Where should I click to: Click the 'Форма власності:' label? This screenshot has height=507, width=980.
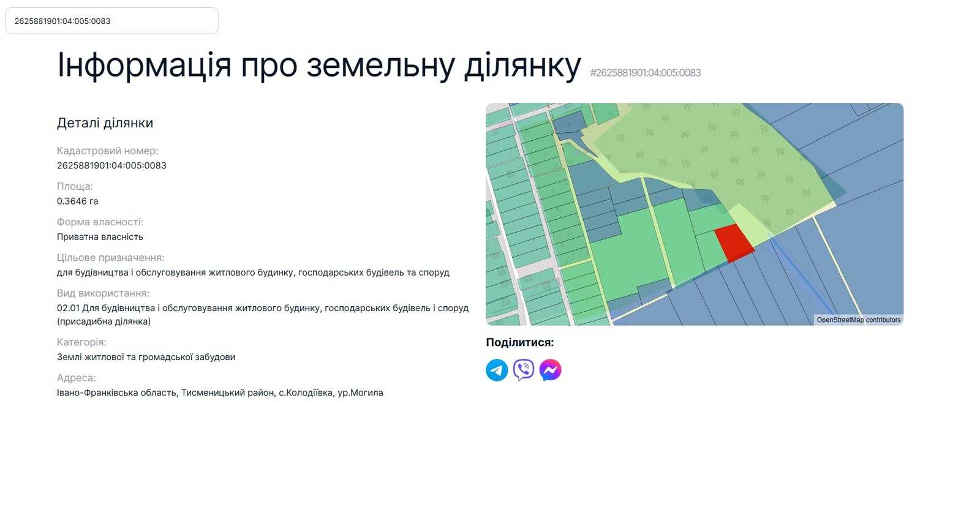click(100, 222)
